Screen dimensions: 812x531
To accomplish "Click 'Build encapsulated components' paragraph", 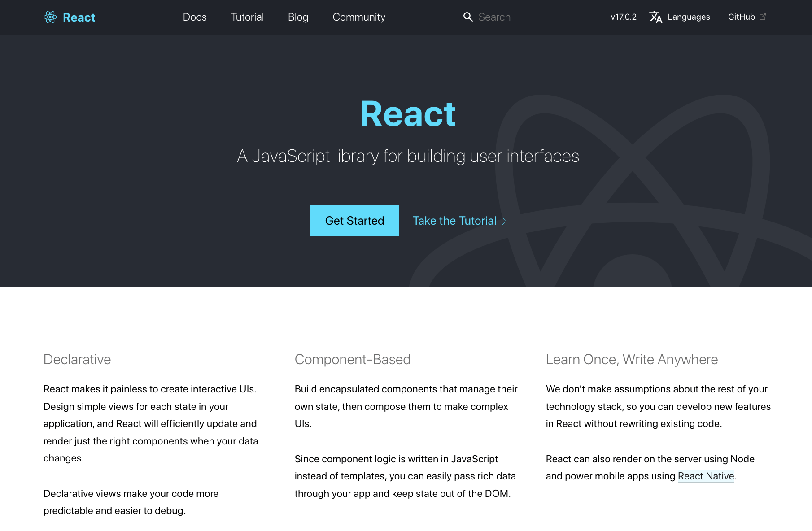I will pyautogui.click(x=406, y=406).
